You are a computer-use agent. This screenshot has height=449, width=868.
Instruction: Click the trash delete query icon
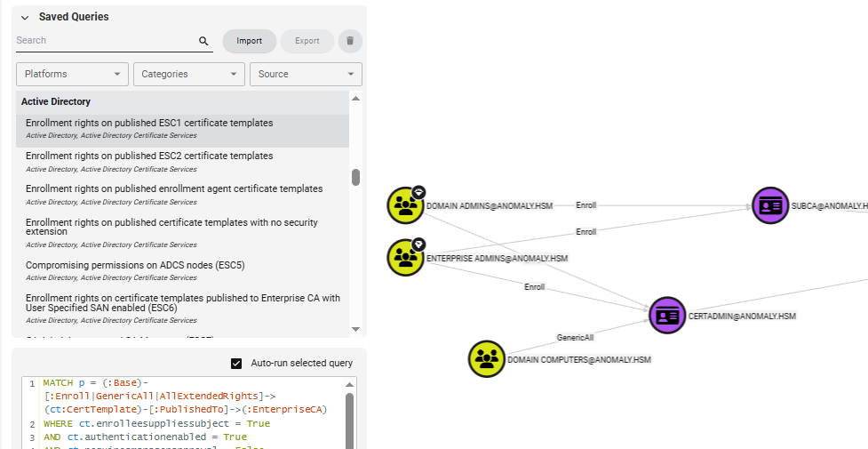point(350,41)
